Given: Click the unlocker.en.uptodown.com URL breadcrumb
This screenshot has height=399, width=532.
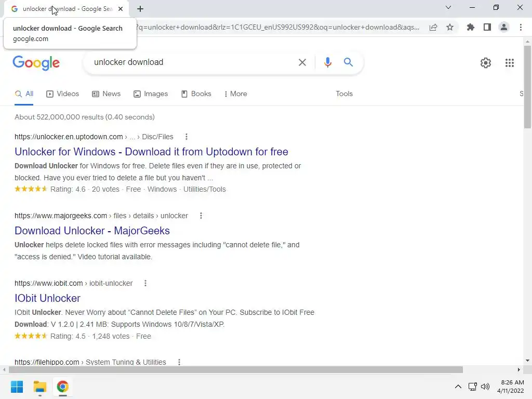Looking at the screenshot, I should [x=94, y=137].
